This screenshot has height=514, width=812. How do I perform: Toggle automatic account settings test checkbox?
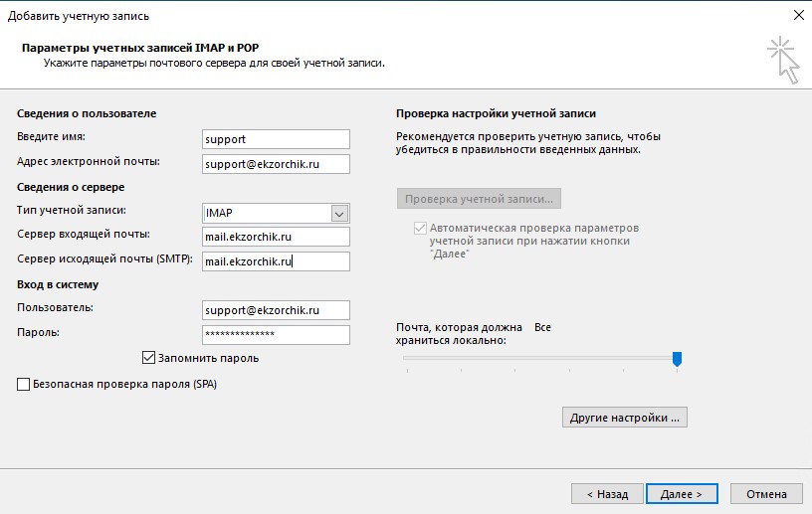pos(420,228)
